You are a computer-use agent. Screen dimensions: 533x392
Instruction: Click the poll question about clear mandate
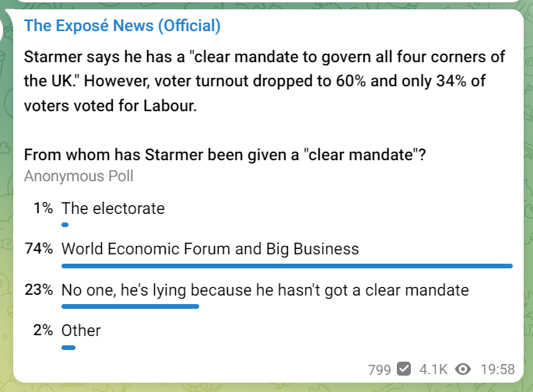[225, 155]
